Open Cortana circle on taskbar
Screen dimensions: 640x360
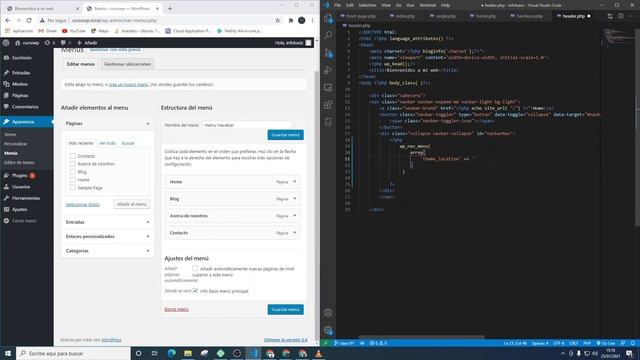pyautogui.click(x=138, y=353)
